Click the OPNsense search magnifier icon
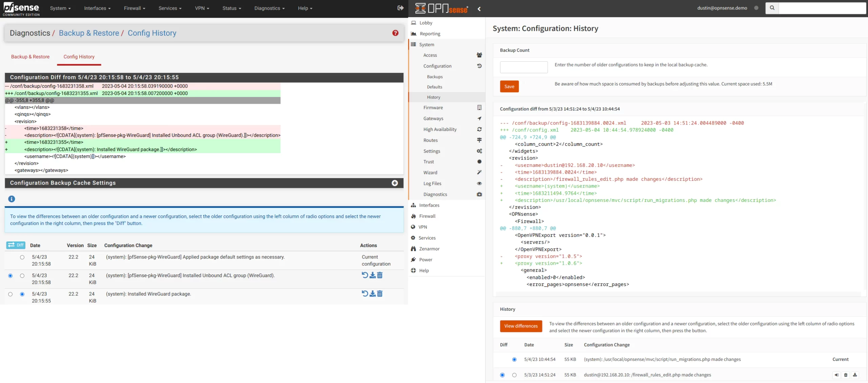This screenshot has height=383, width=868. click(772, 8)
